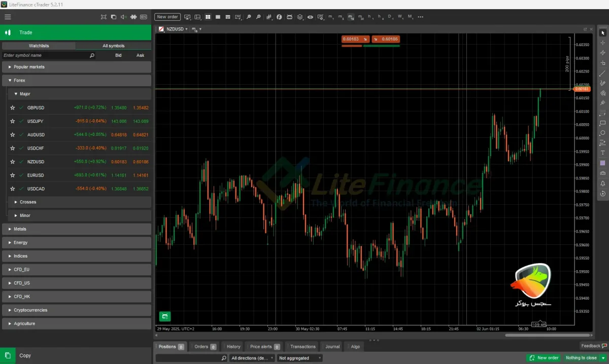Image resolution: width=609 pixels, height=364 pixels.
Task: Expand the Popular markets group
Action: point(77,67)
